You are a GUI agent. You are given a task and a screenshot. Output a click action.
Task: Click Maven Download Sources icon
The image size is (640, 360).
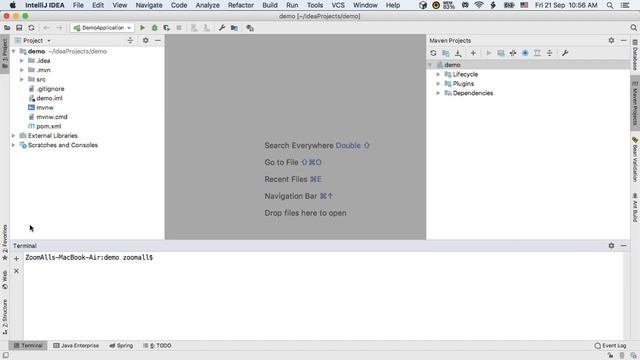tap(458, 53)
